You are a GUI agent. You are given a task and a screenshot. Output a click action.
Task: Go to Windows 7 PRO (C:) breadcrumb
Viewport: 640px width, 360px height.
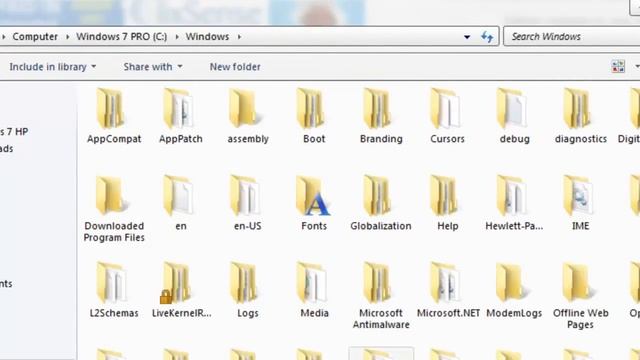click(x=122, y=37)
